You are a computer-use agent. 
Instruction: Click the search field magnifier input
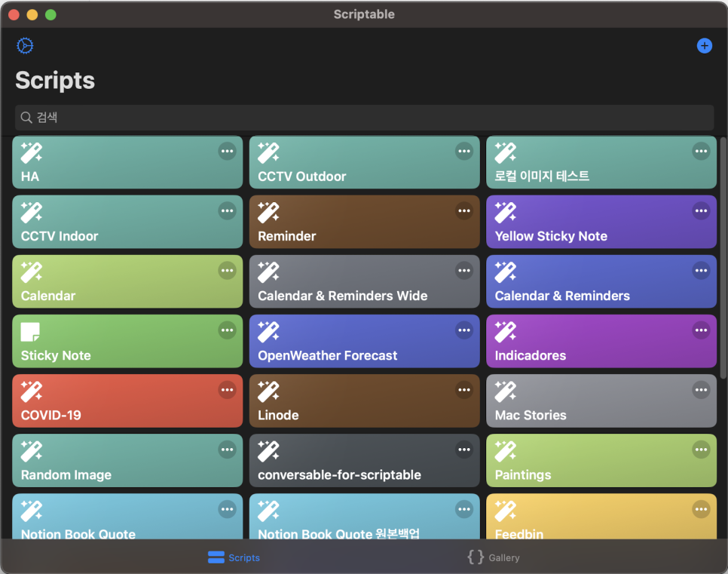click(x=365, y=118)
